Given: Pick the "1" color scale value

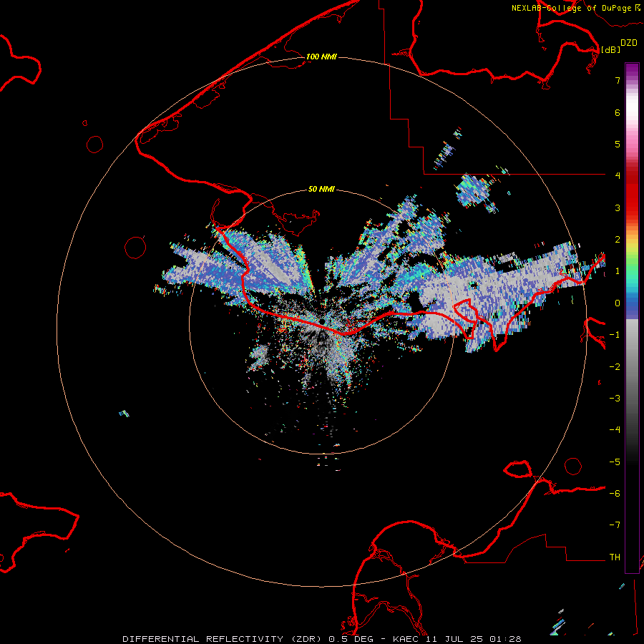Looking at the screenshot, I should 618,271.
